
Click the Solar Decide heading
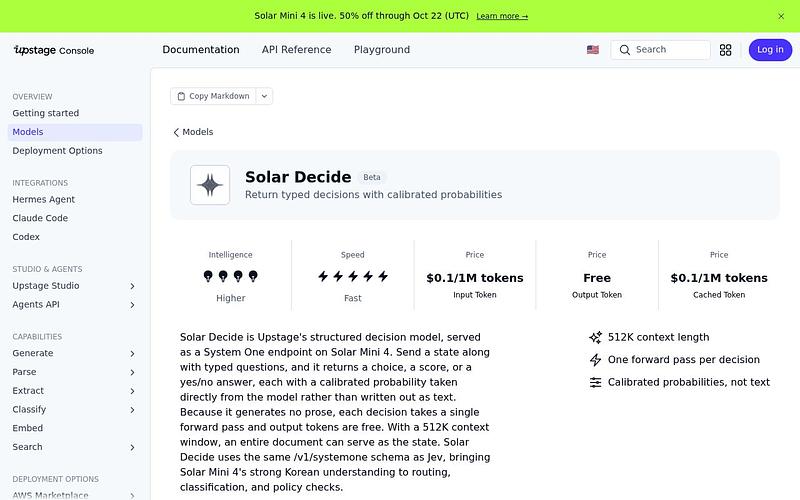pos(298,177)
